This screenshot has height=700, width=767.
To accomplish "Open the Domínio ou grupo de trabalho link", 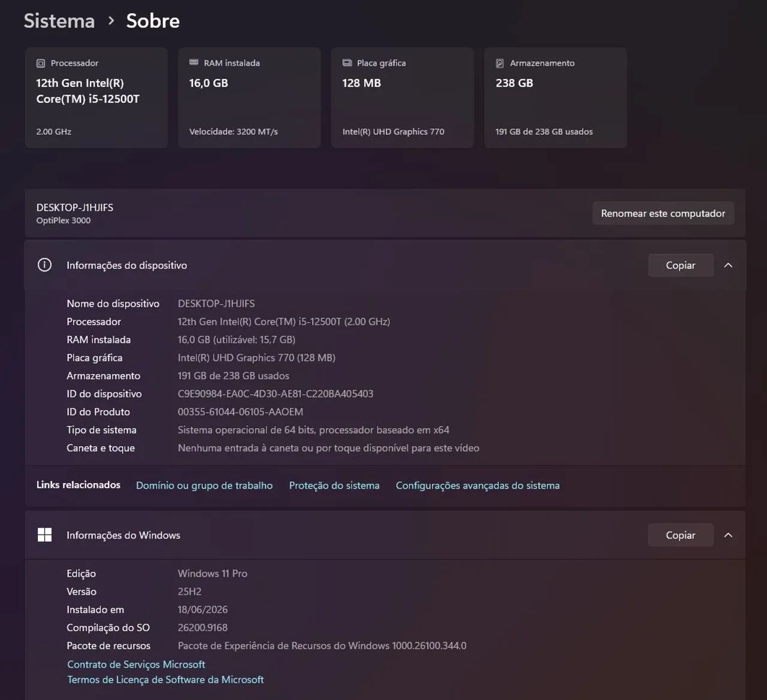I will (x=204, y=486).
